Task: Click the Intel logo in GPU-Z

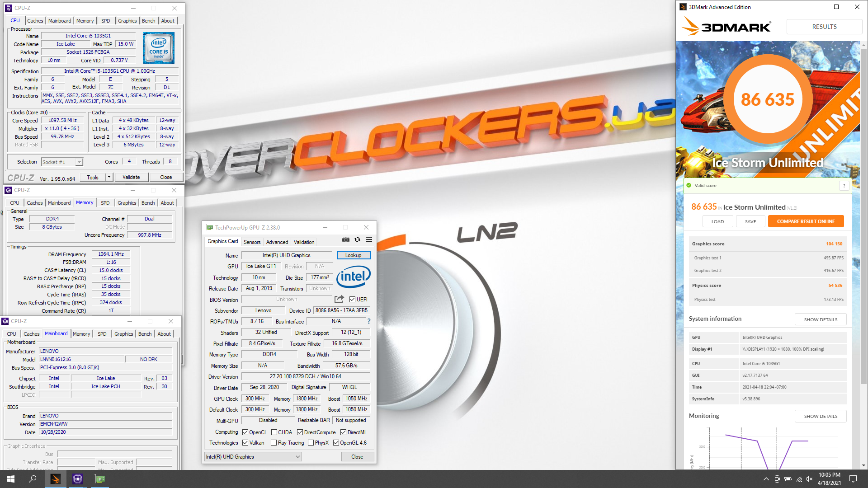Action: [x=354, y=276]
